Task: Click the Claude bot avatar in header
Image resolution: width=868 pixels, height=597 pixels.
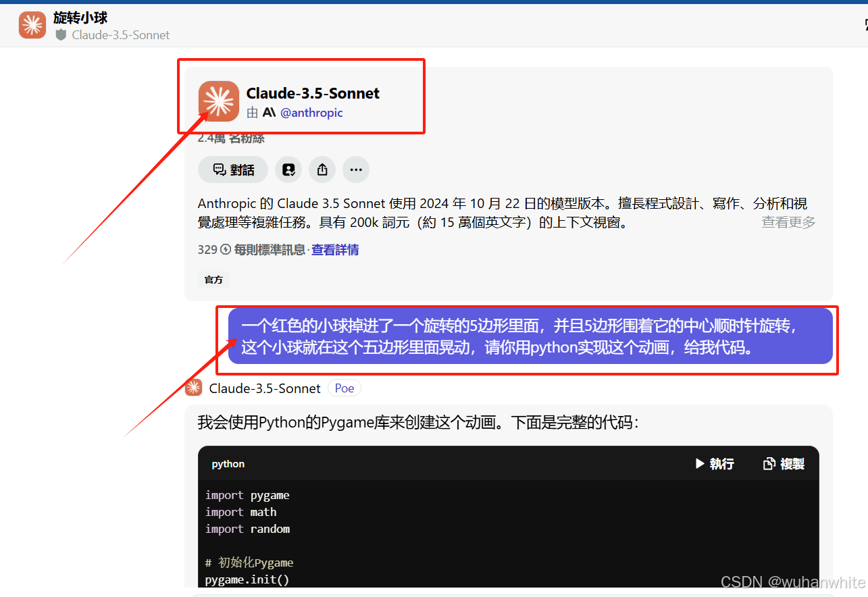Action: pos(32,25)
